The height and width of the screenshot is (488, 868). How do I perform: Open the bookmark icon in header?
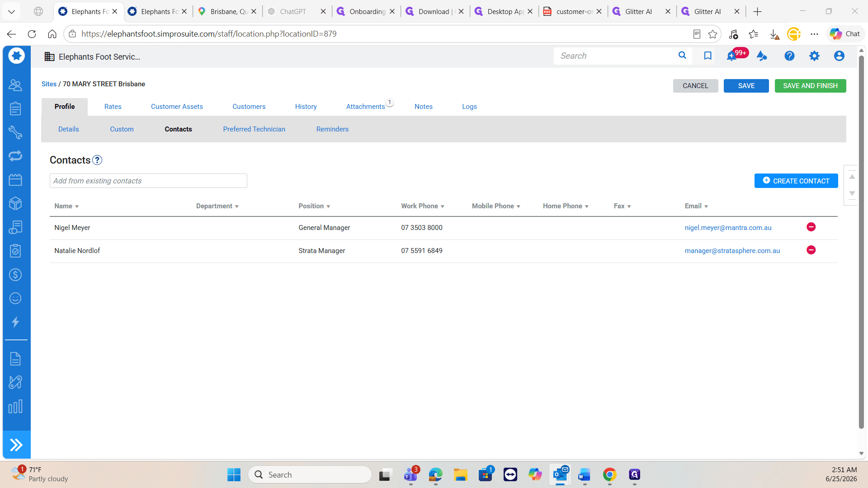(708, 56)
